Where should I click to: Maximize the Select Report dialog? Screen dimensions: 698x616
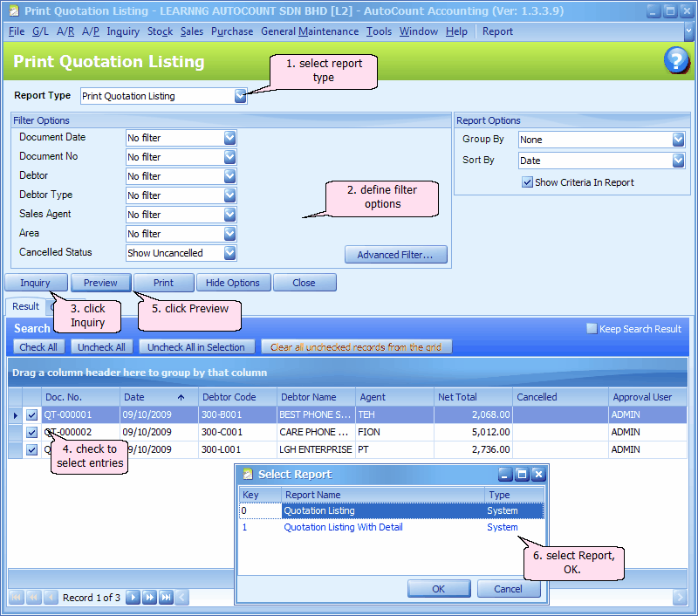click(522, 475)
